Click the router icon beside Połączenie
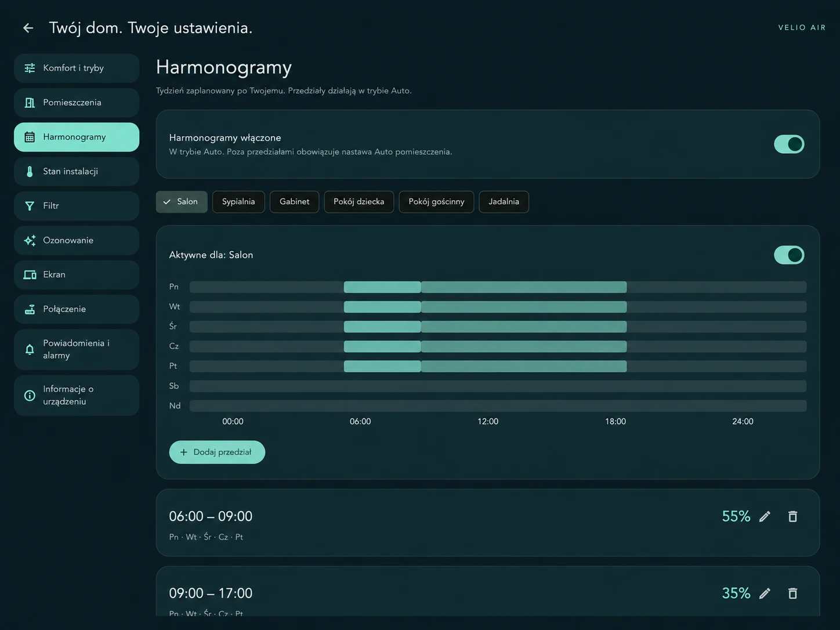Screen dimensions: 840x630 30,309
